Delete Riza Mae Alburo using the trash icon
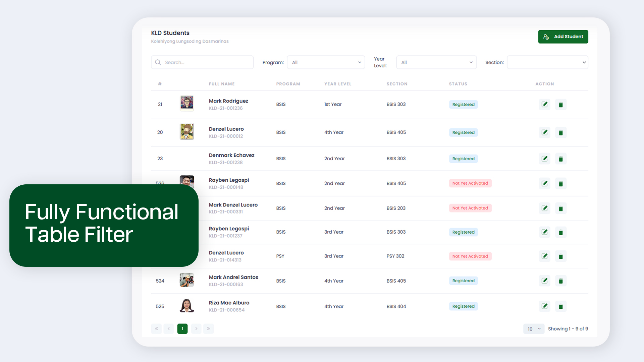This screenshot has width=644, height=362. point(560,306)
